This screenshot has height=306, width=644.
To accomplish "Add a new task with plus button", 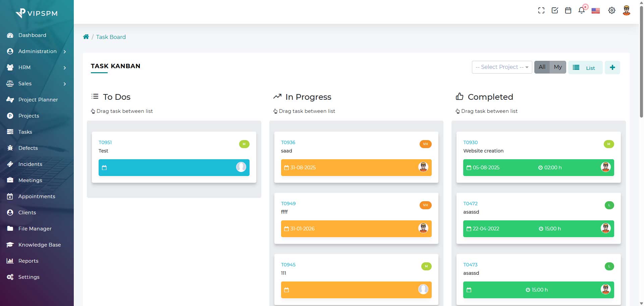I will point(612,68).
